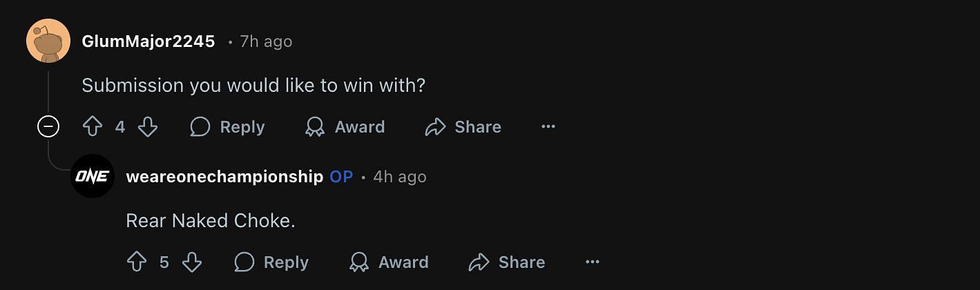The height and width of the screenshot is (290, 980).
Task: Collapse the GlumMajor2245 comment thread
Action: [48, 127]
